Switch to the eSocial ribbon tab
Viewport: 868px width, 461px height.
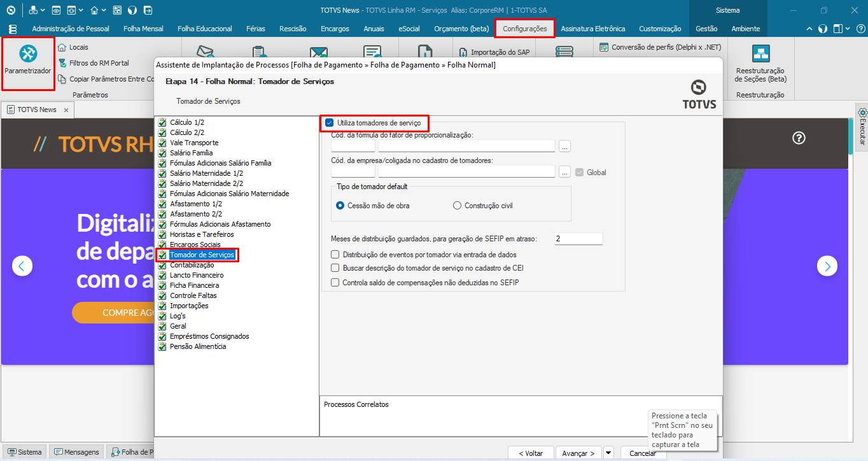pyautogui.click(x=409, y=29)
